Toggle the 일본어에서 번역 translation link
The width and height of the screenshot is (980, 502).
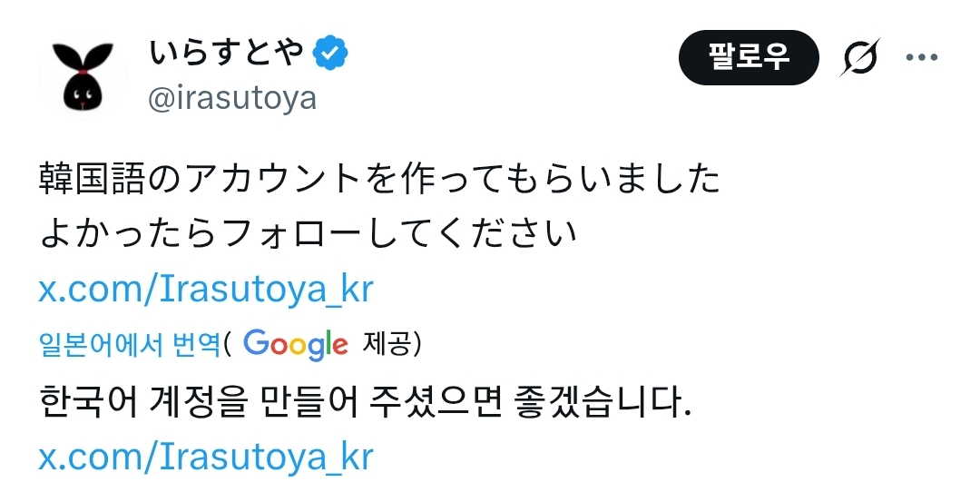coord(130,344)
